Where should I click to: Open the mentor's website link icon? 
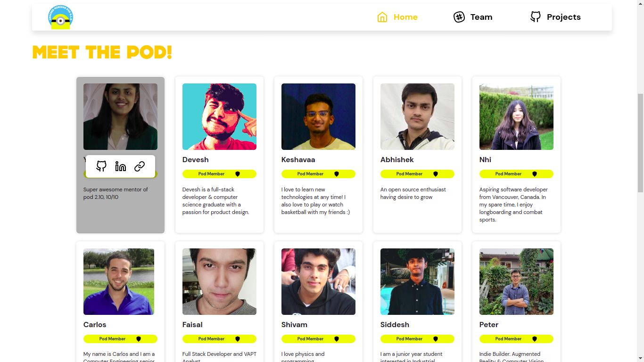pos(140,166)
